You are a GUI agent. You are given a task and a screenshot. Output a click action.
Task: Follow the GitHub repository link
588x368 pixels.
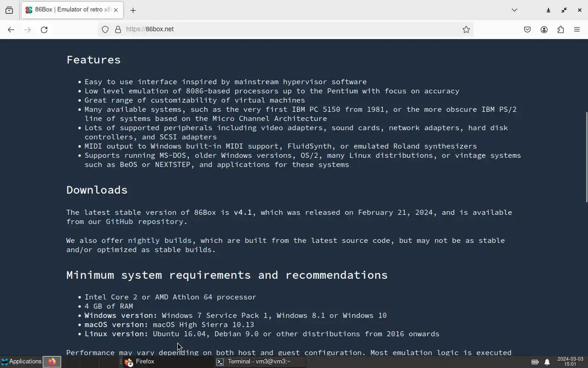[144, 222]
